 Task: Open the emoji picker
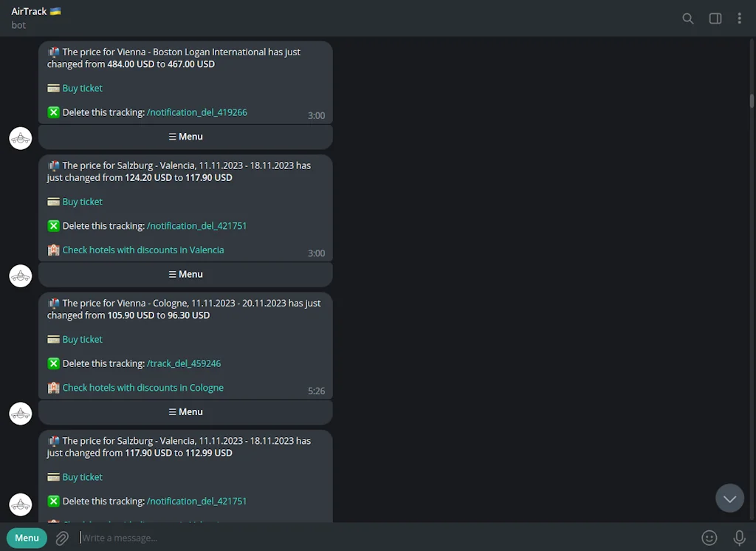click(x=709, y=538)
